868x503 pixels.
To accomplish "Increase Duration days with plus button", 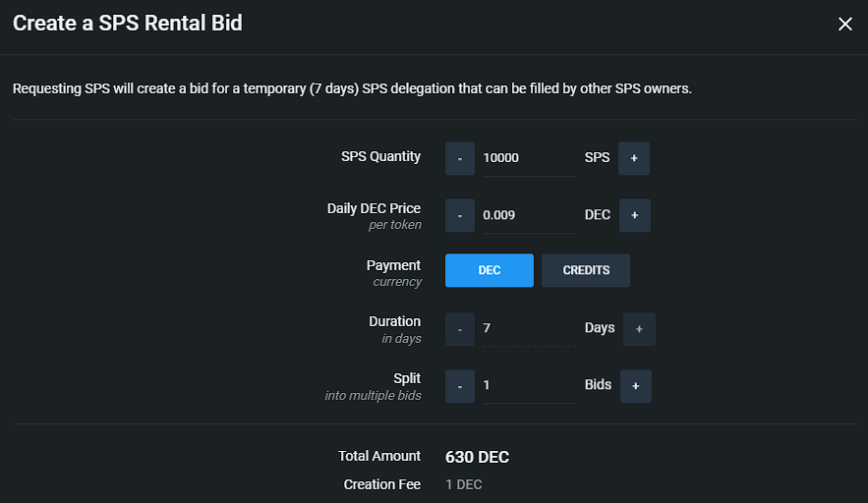I will (639, 329).
